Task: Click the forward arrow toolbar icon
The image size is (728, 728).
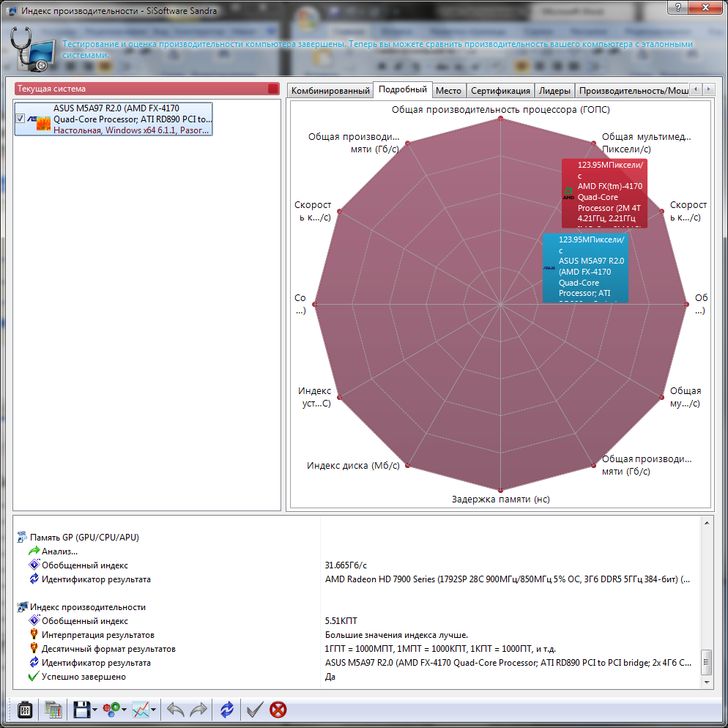Action: point(198,710)
